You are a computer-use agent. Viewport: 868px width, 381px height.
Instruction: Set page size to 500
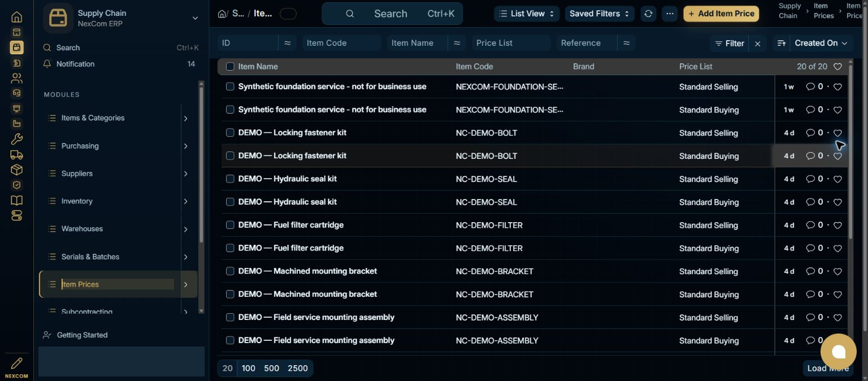pos(271,368)
